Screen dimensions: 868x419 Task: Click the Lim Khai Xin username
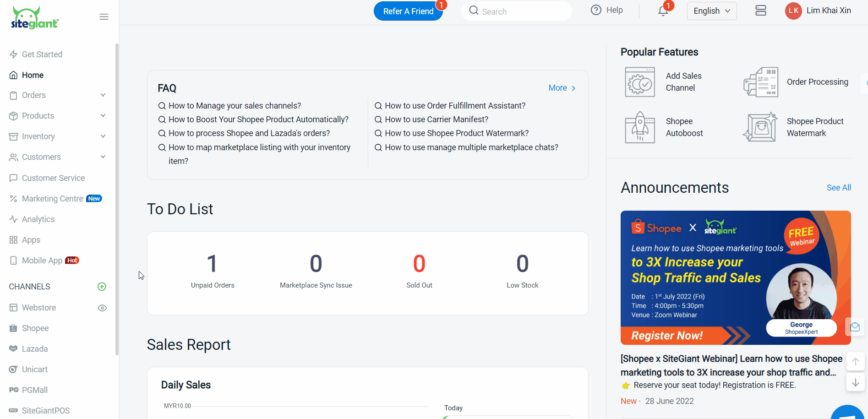[x=829, y=11]
